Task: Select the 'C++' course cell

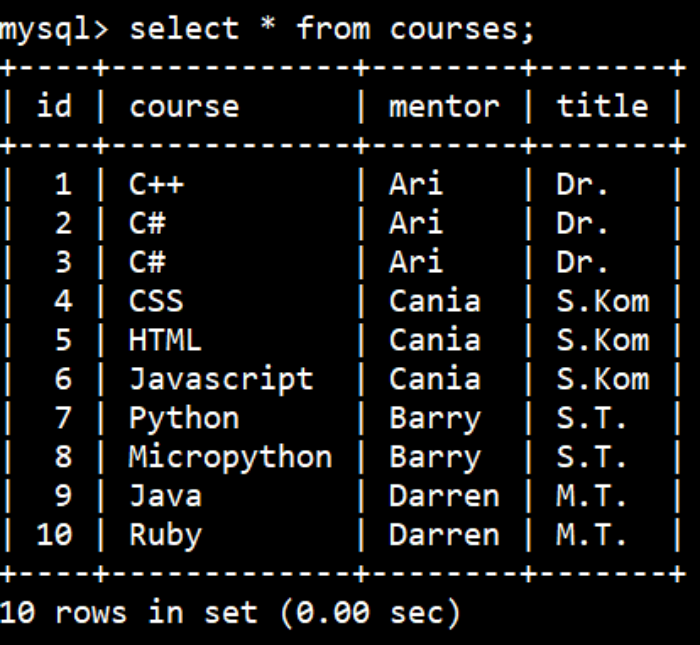Action: 156,183
